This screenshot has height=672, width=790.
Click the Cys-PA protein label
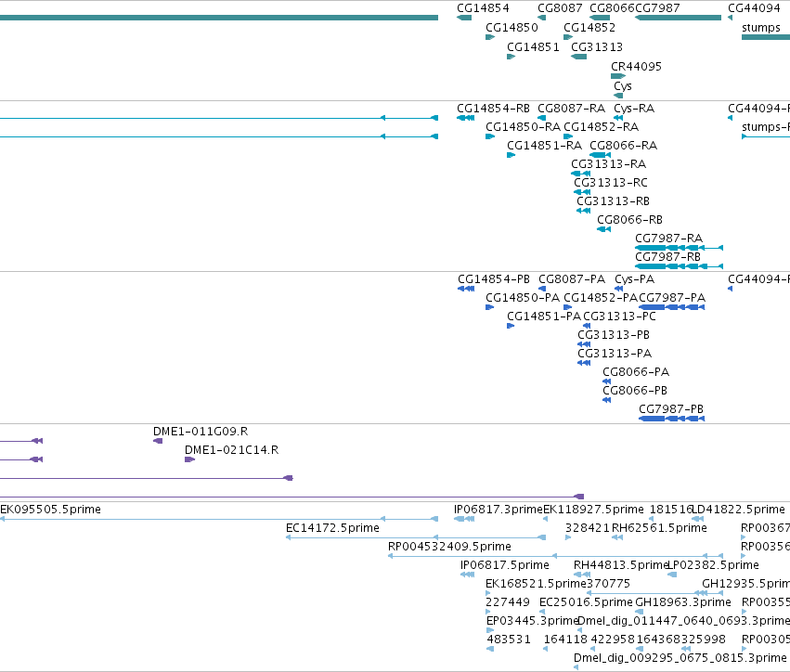point(634,279)
